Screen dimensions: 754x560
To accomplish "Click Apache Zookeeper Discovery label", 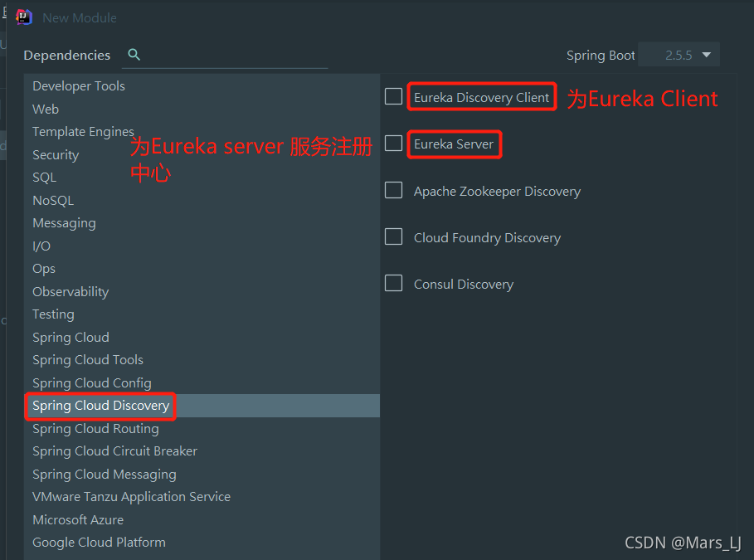I will coord(497,192).
